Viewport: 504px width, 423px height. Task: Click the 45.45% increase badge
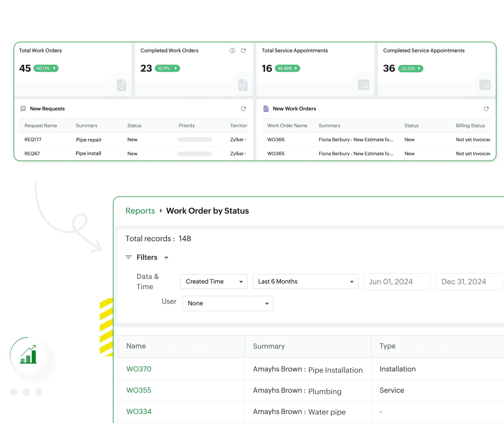click(x=287, y=68)
